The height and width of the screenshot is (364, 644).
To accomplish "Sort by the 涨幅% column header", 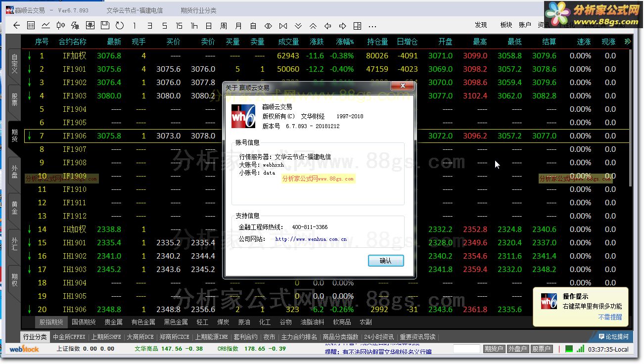I will coord(345,42).
